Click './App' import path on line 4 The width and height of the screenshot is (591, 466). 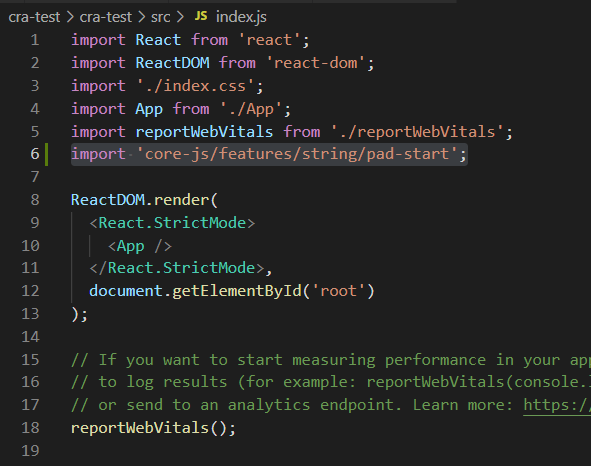coord(251,109)
